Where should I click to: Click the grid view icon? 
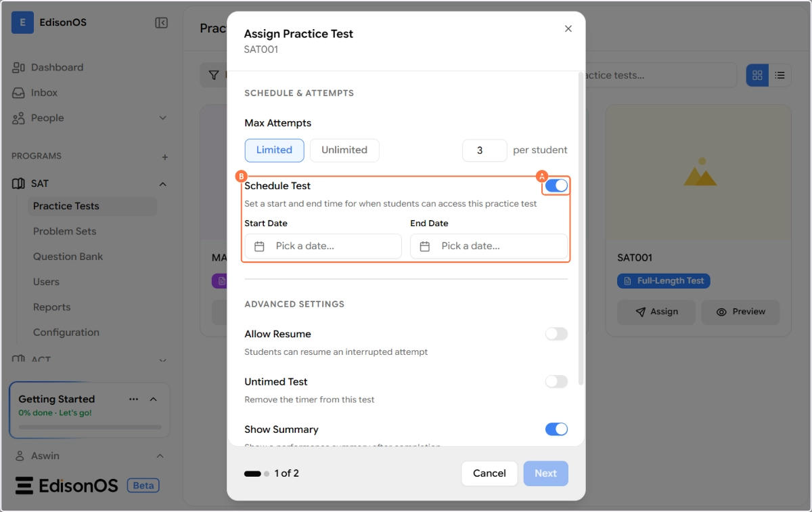tap(757, 75)
